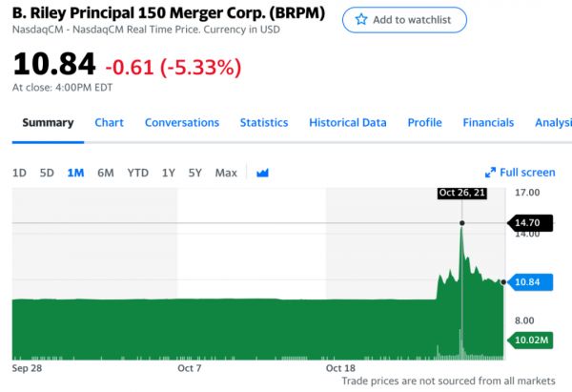The width and height of the screenshot is (572, 392).
Task: Select the Max time range
Action: [226, 173]
